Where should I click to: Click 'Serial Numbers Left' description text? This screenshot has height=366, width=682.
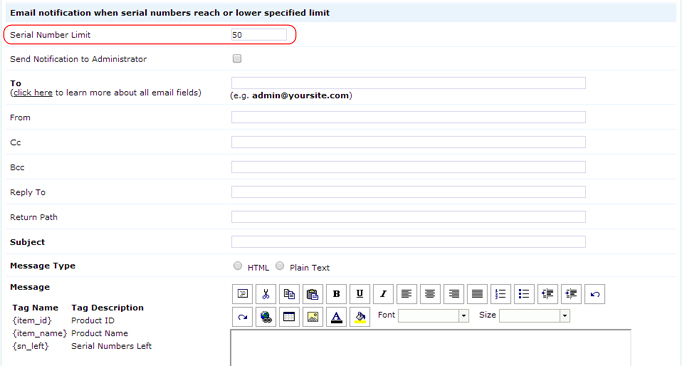click(111, 346)
